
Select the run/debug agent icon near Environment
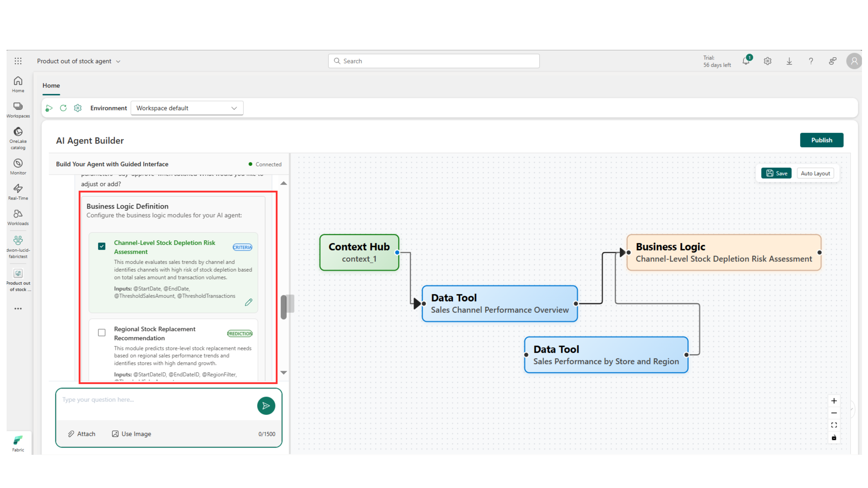(49, 108)
